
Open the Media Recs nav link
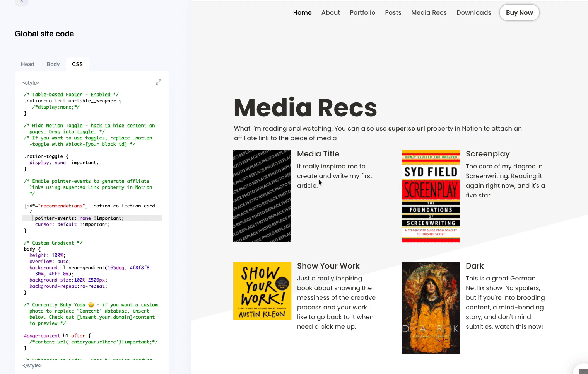point(429,13)
